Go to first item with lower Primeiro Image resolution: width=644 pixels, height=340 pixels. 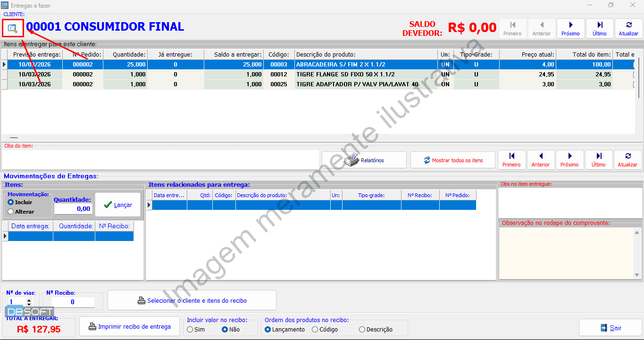(511, 160)
